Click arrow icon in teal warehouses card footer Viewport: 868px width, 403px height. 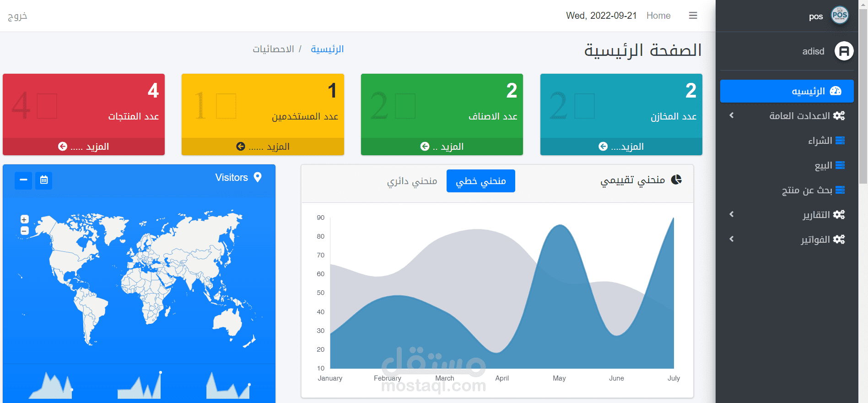tap(603, 146)
